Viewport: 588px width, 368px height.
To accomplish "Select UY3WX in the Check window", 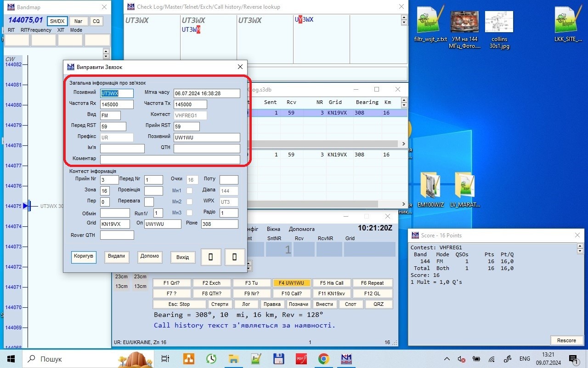I will (304, 19).
